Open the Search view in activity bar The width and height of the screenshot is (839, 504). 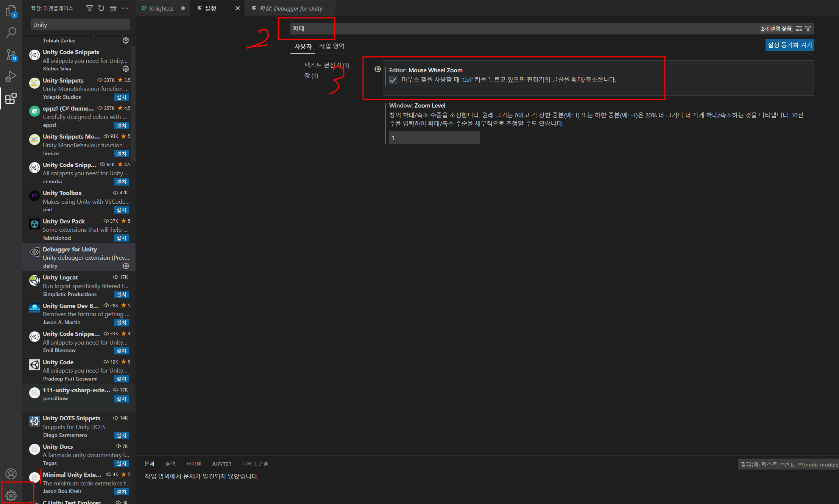pos(11,33)
